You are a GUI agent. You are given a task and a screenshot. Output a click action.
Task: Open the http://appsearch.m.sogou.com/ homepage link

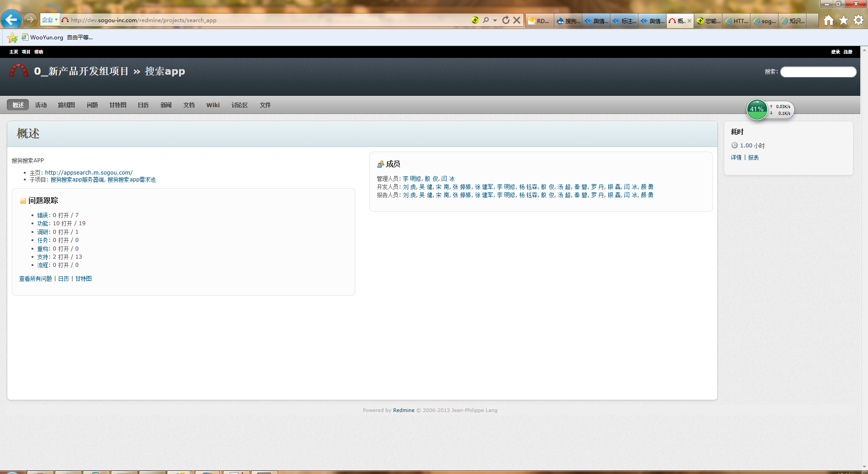point(89,172)
